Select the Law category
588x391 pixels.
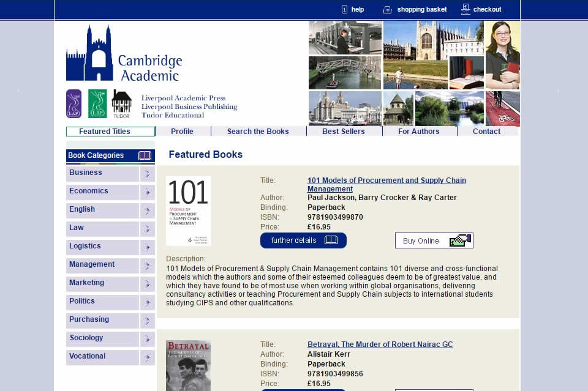tap(102, 229)
